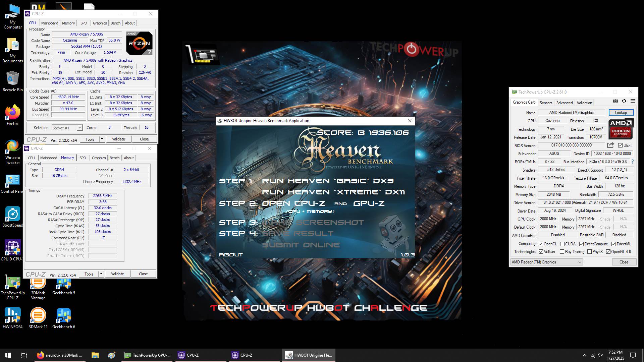This screenshot has width=644, height=362.
Task: Click the DRAM Frequency value 2265.5 MHz
Action: click(x=103, y=196)
